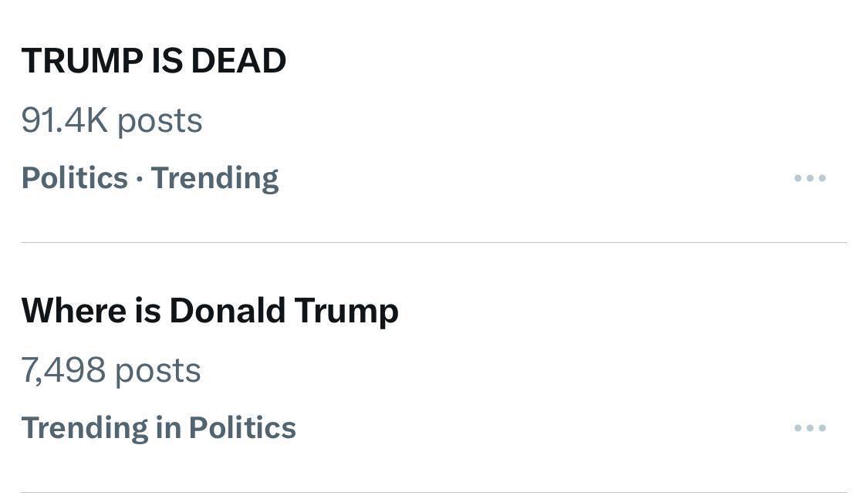Tap the word Politics in Trending in Politics

click(242, 428)
